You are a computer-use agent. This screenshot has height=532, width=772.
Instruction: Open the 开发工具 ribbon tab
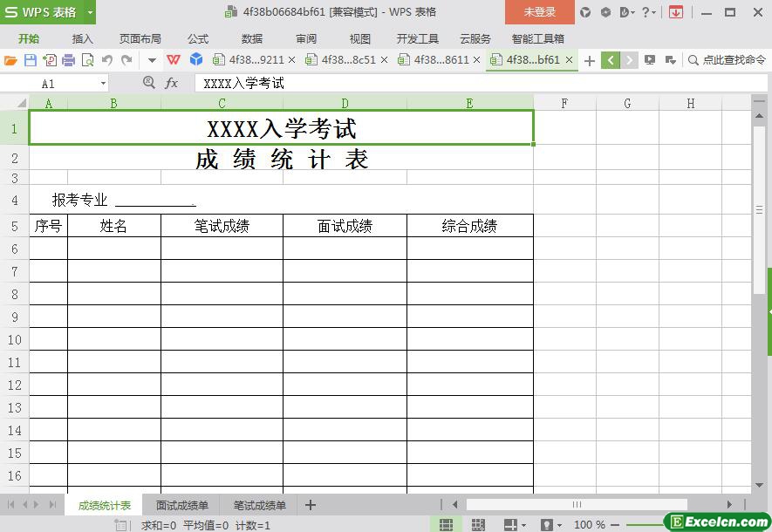click(x=418, y=38)
